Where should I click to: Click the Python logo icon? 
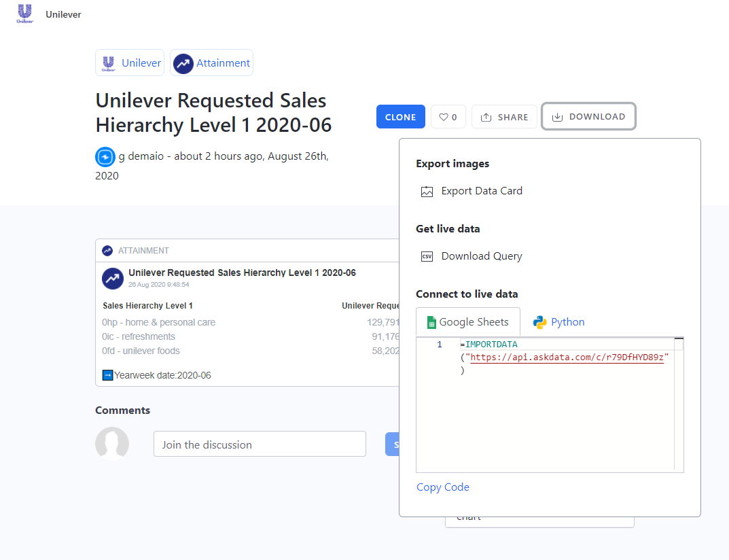539,322
